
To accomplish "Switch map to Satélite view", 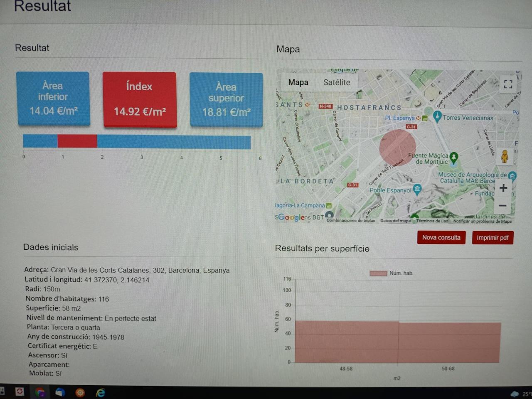I will coord(337,82).
